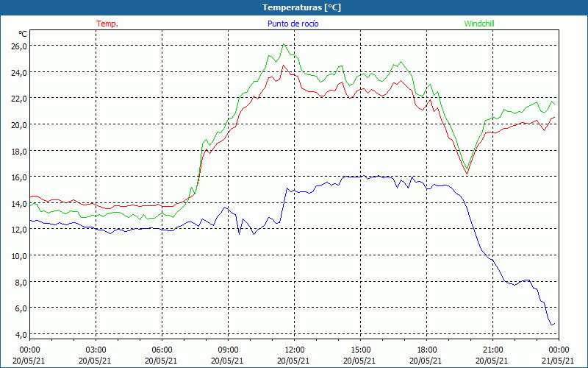Click the blue dew point low at chart end
Viewport: 588px width, 368px height.
click(552, 325)
